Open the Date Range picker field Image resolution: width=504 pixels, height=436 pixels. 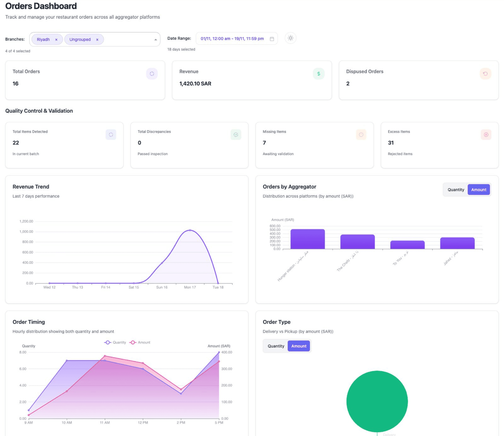(x=232, y=39)
